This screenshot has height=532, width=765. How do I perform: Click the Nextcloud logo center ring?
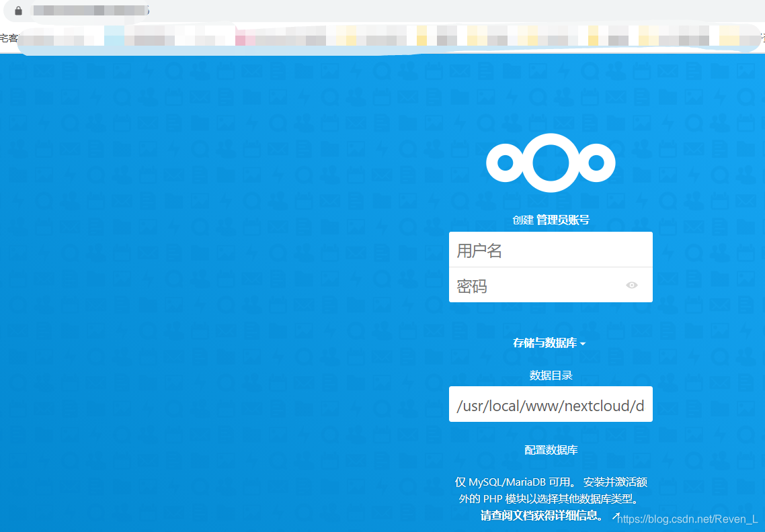point(551,163)
